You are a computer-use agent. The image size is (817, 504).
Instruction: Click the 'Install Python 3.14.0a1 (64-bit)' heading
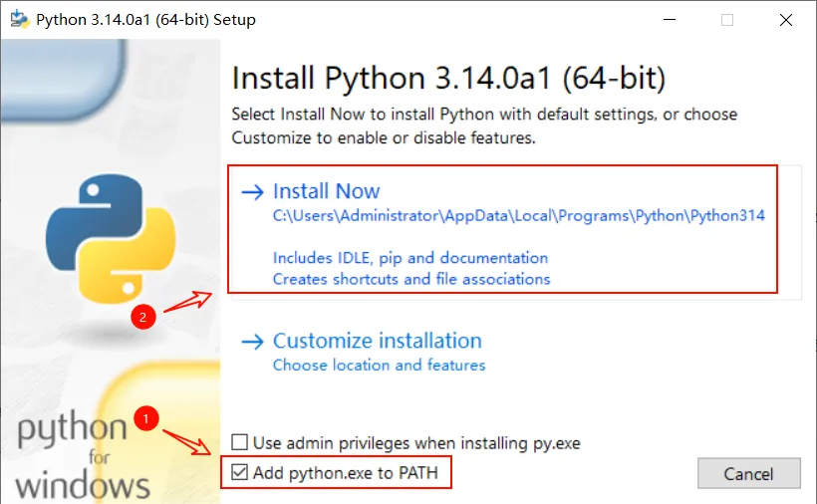[x=448, y=78]
